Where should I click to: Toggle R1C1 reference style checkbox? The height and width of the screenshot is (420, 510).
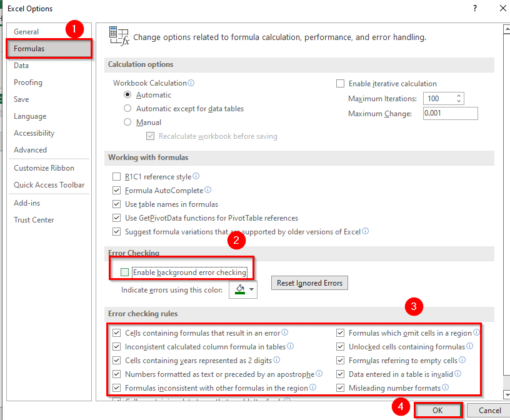tap(116, 177)
